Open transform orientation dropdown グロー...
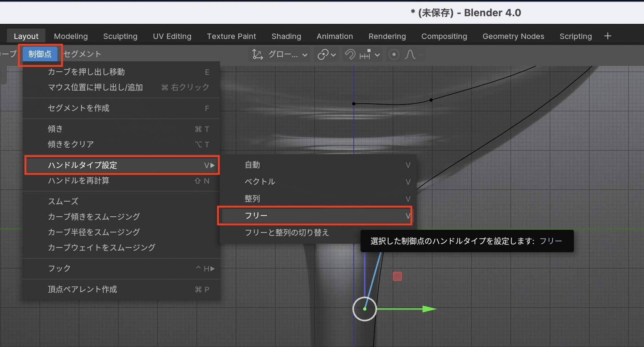Screen dimensions: 644x347 click(280, 55)
